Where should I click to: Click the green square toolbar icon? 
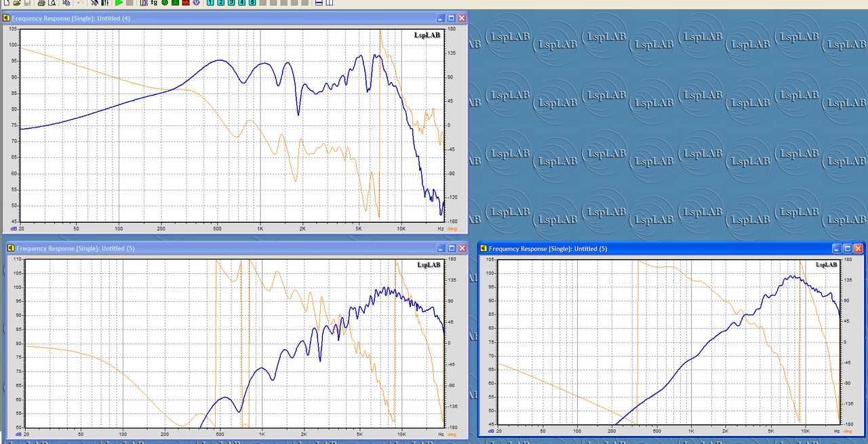pyautogui.click(x=174, y=3)
